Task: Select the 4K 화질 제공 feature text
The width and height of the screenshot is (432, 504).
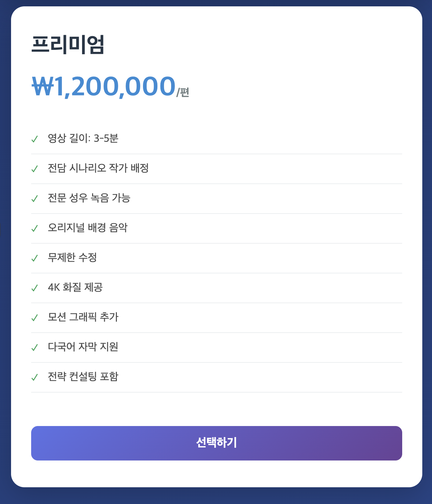Action: 75,287
